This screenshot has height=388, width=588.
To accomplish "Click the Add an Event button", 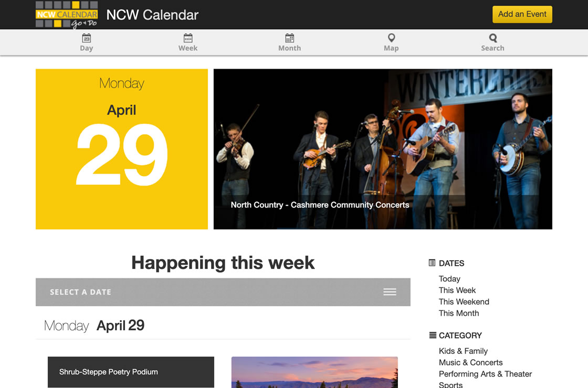I will [522, 14].
